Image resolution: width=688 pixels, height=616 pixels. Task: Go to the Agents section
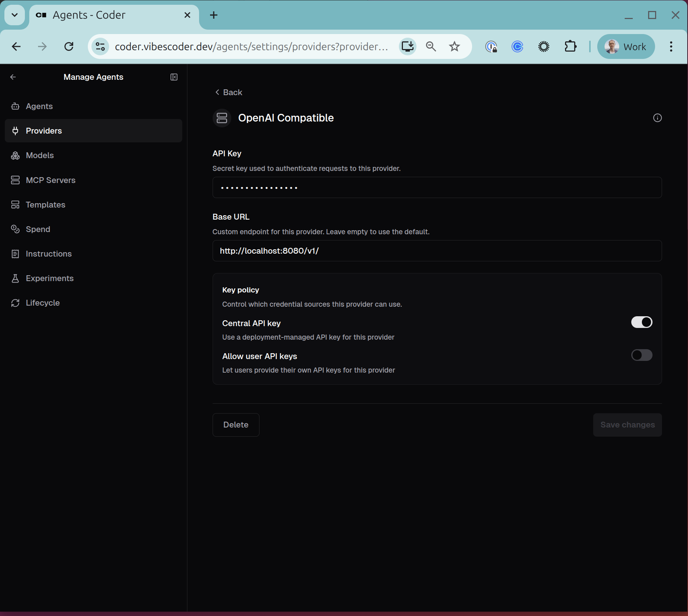tap(93, 106)
